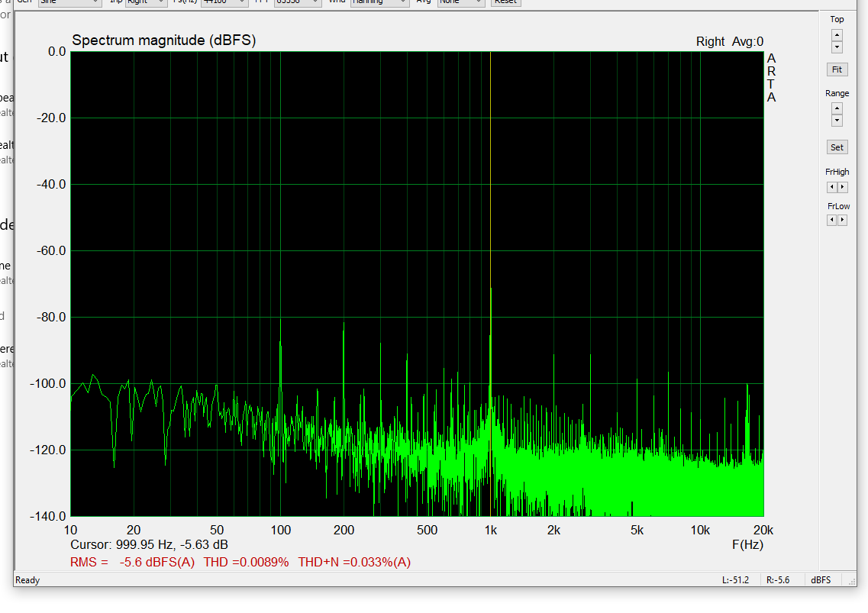Viewport: 868px width, 613px height.
Task: Shift FrHigh left with arrow
Action: [832, 187]
